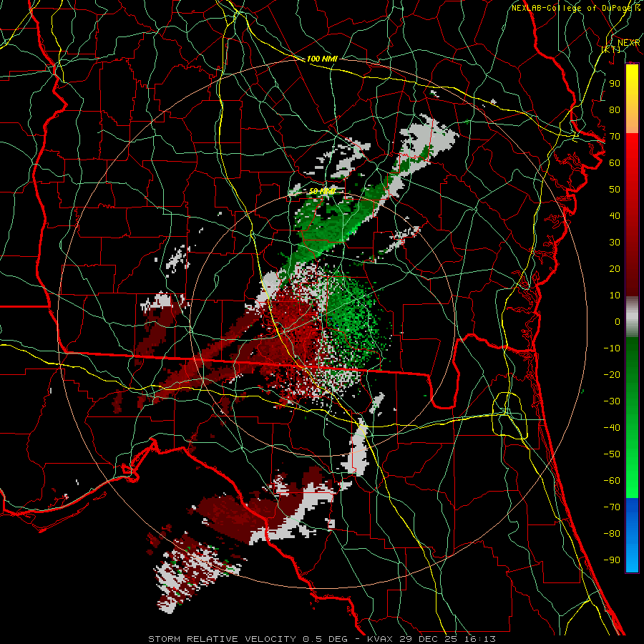Screen dimensions: 644x644
Task: Click the NEXLAB-College of DuPage credit text
Action: tap(573, 8)
